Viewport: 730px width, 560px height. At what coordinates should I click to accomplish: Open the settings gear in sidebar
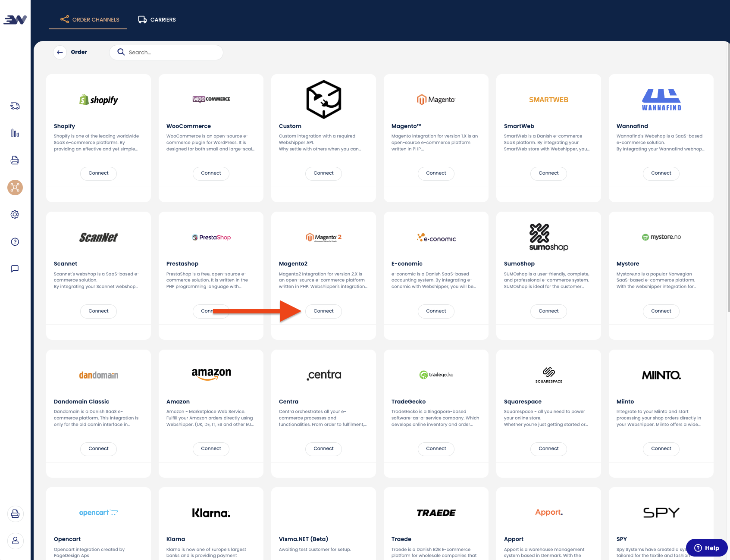(15, 215)
